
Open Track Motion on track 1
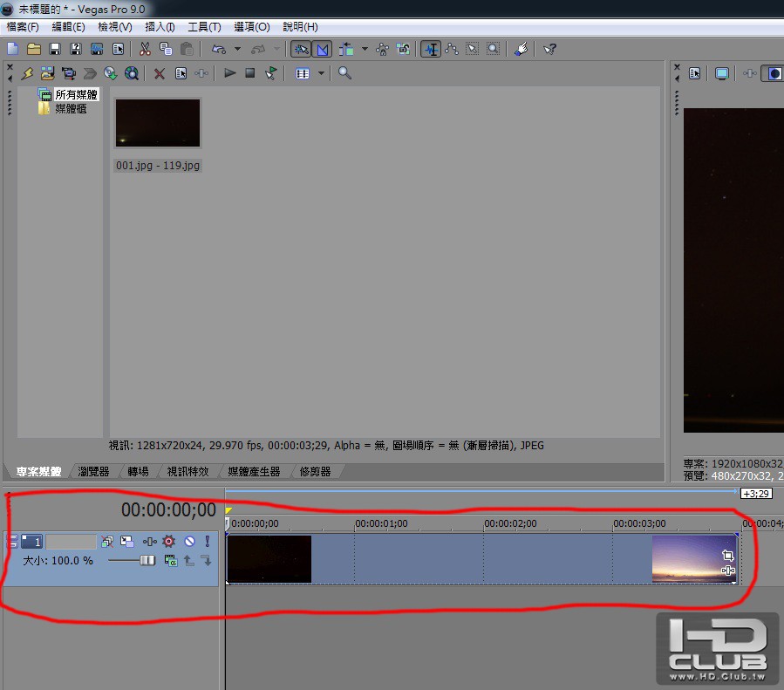click(127, 542)
